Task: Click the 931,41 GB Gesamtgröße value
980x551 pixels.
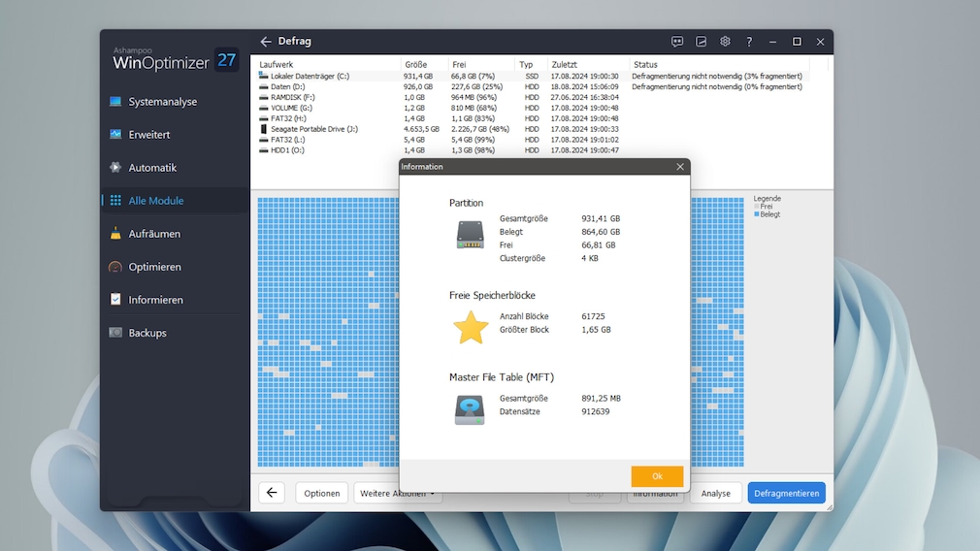Action: click(601, 218)
